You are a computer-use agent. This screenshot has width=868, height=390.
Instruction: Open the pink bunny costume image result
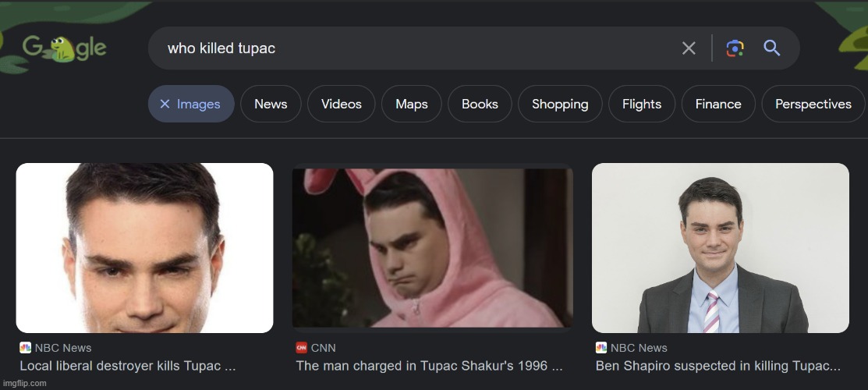click(432, 247)
